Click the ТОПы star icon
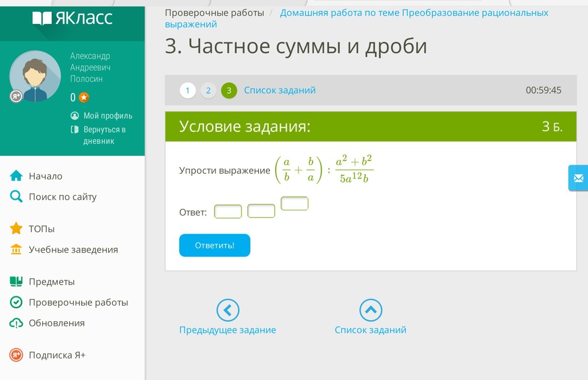 [16, 229]
